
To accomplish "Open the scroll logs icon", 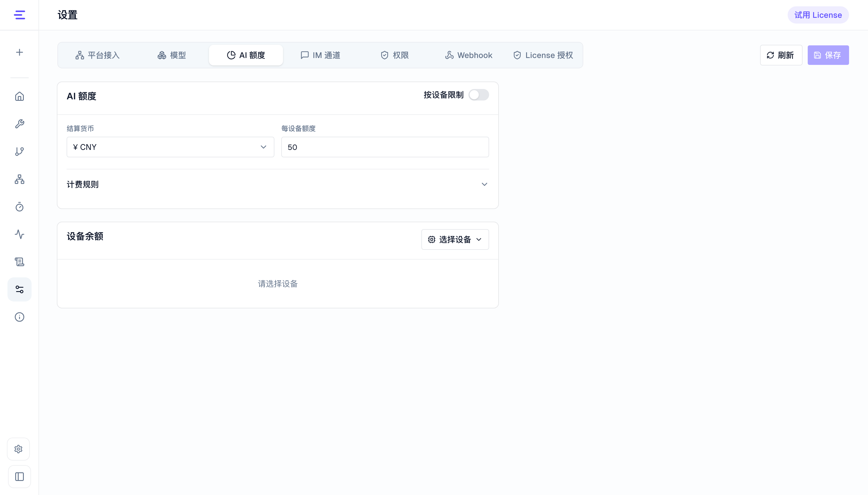I will coord(19,262).
